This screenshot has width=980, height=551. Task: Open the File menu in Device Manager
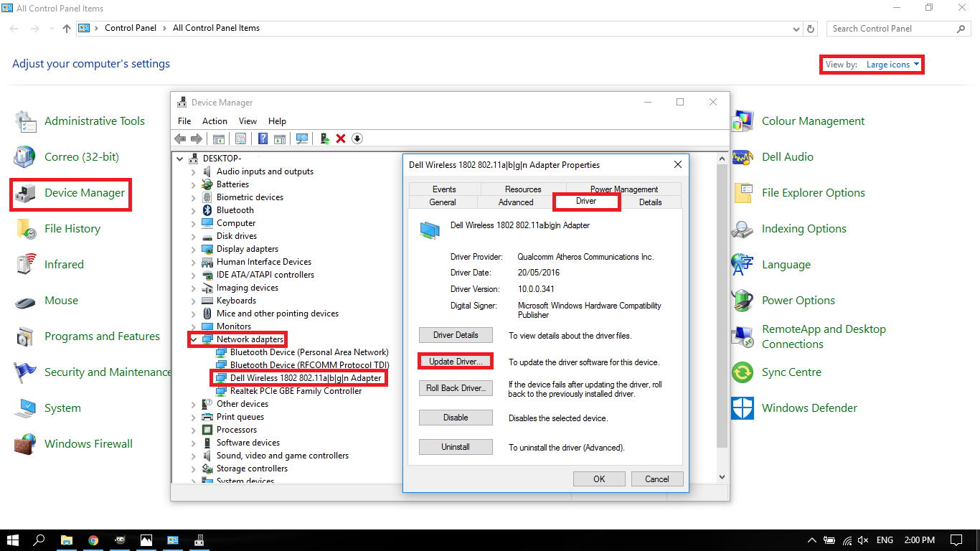point(184,121)
